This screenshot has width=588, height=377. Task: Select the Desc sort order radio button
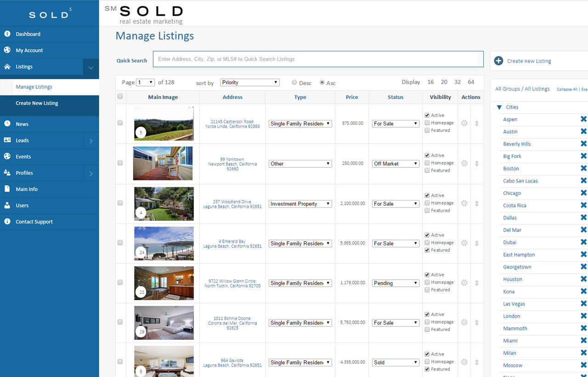click(x=294, y=83)
